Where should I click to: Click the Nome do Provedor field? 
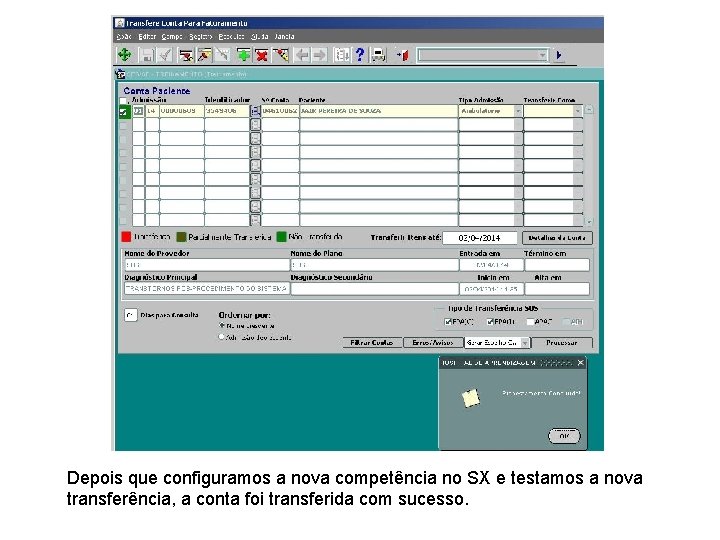(x=207, y=265)
